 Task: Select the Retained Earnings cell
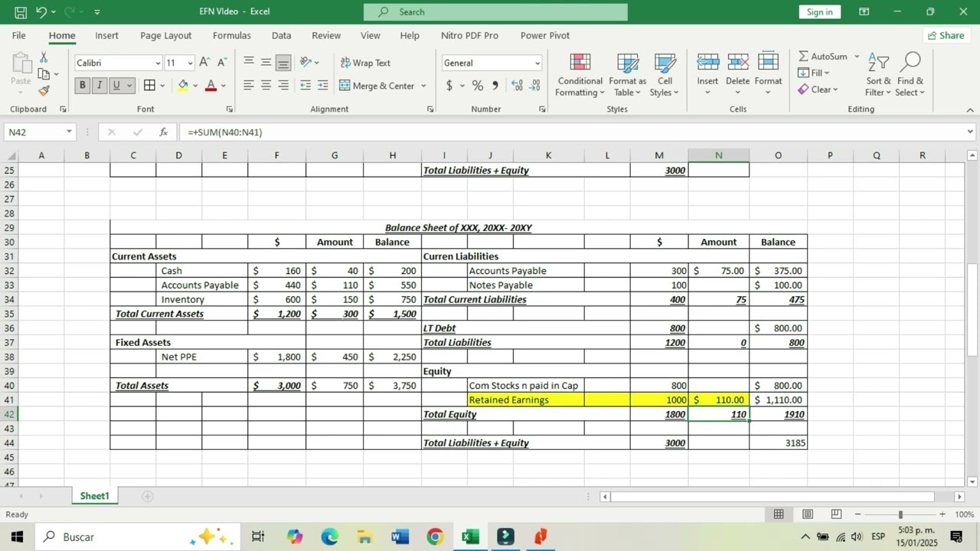pyautogui.click(x=525, y=399)
